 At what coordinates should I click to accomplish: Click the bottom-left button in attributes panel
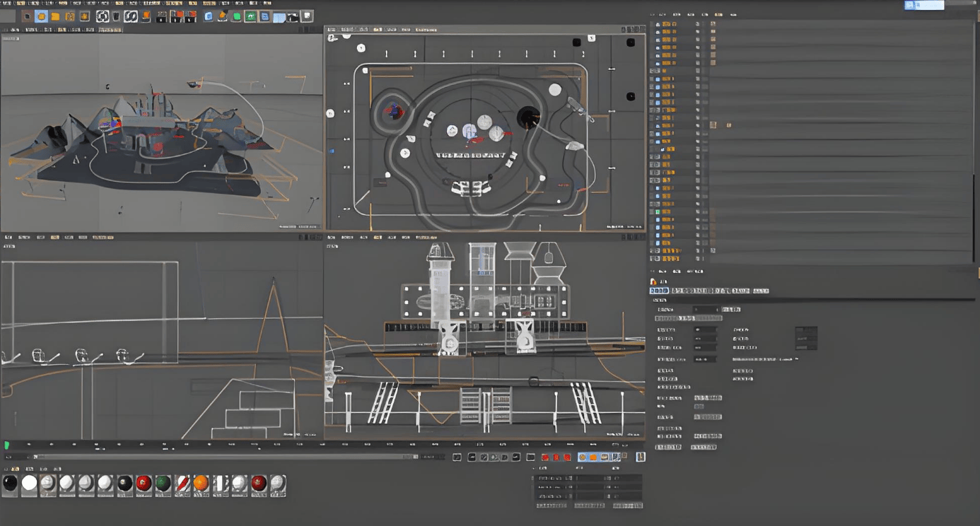click(x=668, y=447)
